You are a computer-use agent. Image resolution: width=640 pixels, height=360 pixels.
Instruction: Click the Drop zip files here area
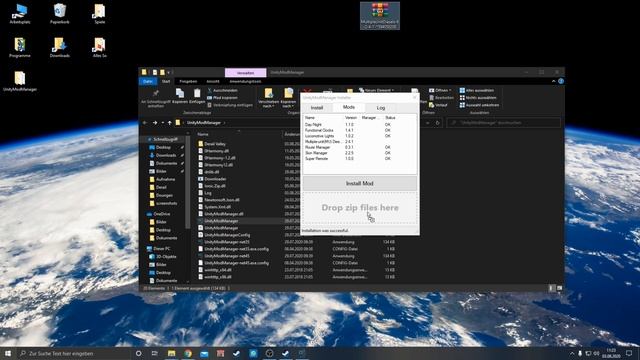point(360,208)
